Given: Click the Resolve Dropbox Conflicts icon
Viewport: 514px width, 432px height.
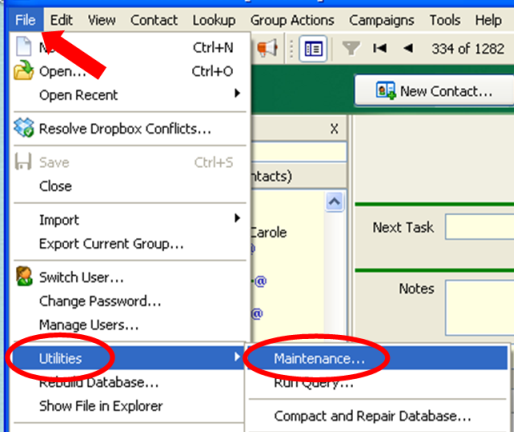Looking at the screenshot, I should pyautogui.click(x=24, y=128).
